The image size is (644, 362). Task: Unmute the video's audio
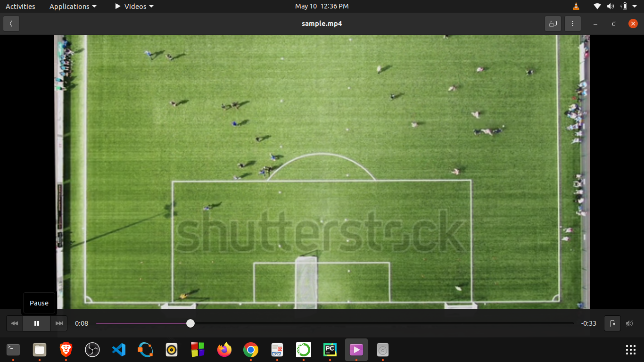629,323
